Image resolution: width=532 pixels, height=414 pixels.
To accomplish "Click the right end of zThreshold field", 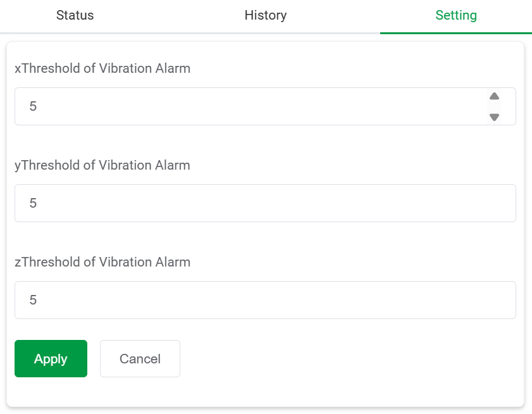I will pos(500,300).
